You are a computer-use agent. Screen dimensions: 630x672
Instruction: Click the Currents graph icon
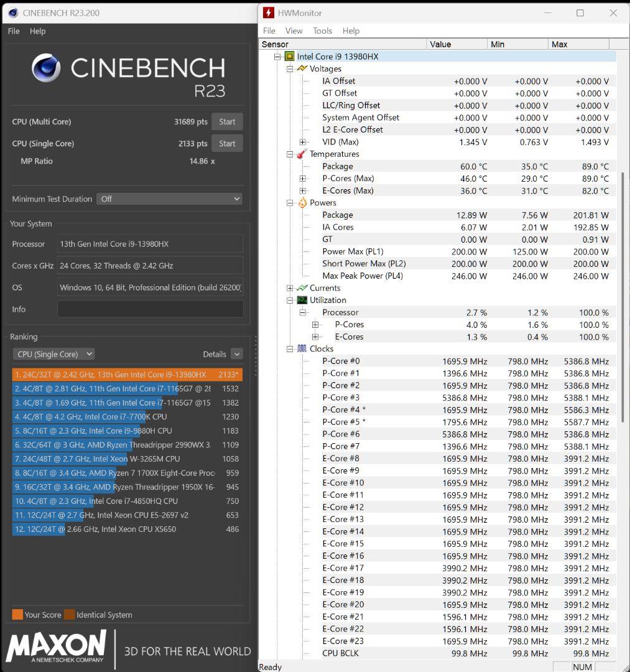[302, 288]
